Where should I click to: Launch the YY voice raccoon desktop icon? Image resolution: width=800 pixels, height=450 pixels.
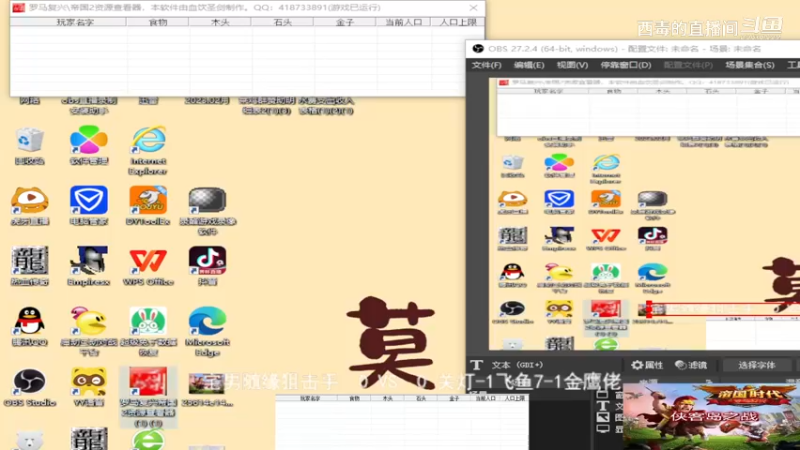pyautogui.click(x=89, y=381)
